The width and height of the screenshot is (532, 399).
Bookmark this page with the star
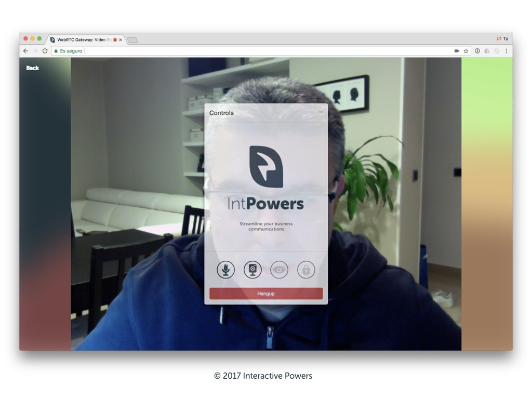[x=466, y=51]
